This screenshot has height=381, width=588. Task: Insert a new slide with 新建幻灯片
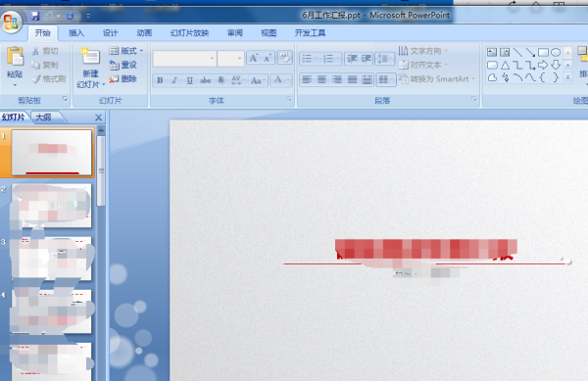pos(90,68)
